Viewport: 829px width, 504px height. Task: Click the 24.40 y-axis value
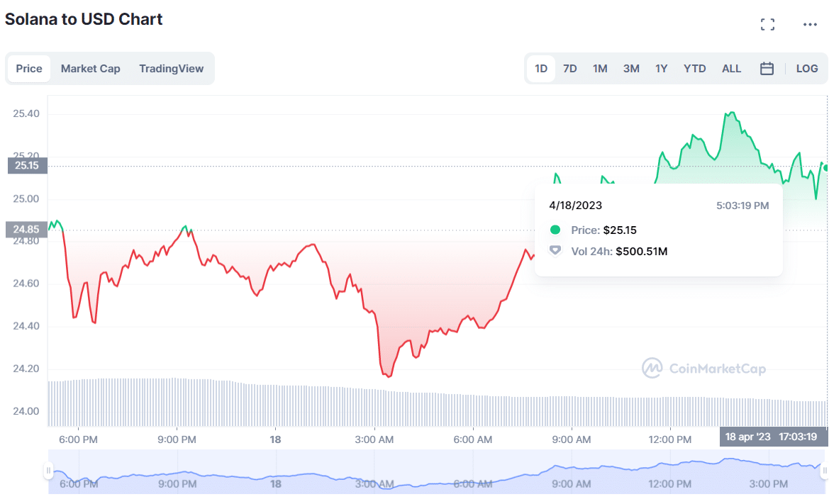click(x=26, y=326)
